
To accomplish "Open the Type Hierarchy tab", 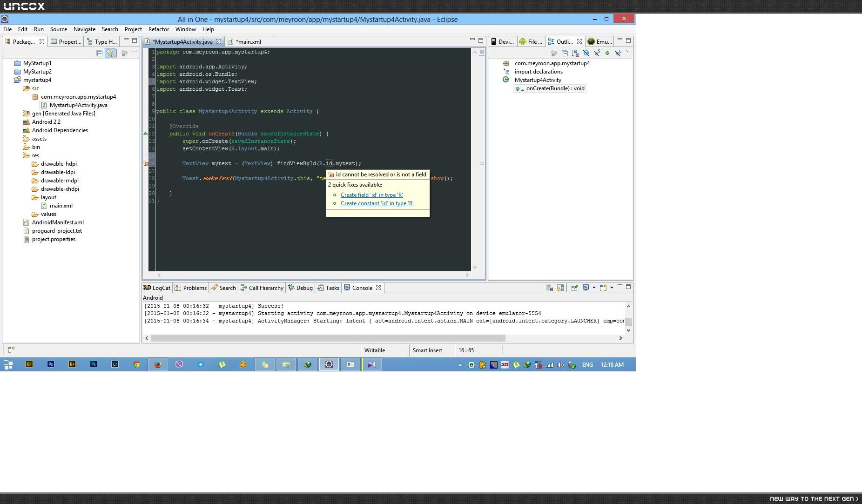I will pyautogui.click(x=101, y=42).
